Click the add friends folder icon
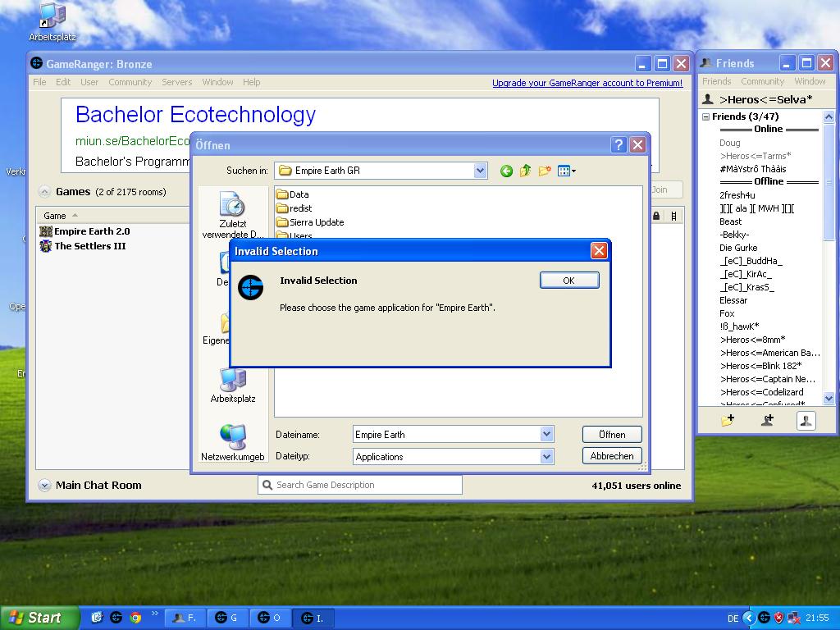This screenshot has height=630, width=840. pyautogui.click(x=728, y=420)
